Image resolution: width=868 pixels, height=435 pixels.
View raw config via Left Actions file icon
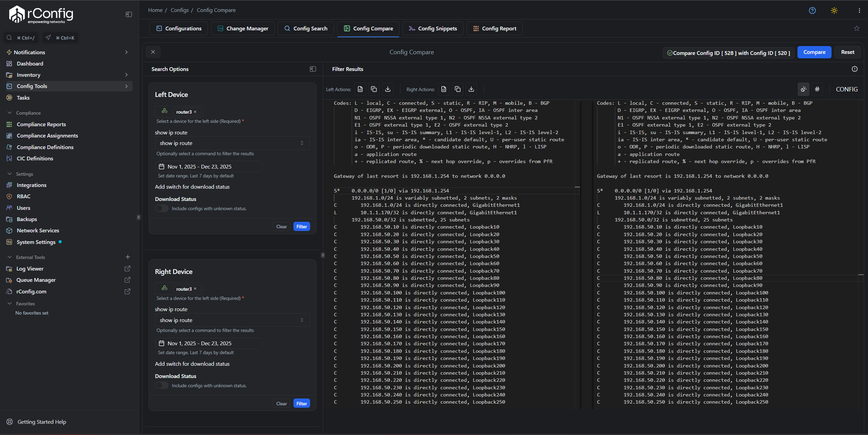360,89
